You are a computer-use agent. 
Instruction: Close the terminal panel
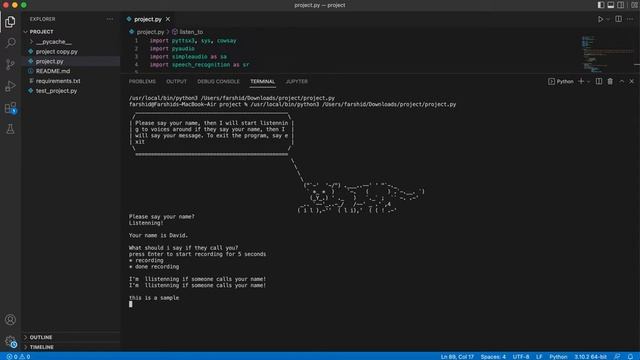point(632,81)
